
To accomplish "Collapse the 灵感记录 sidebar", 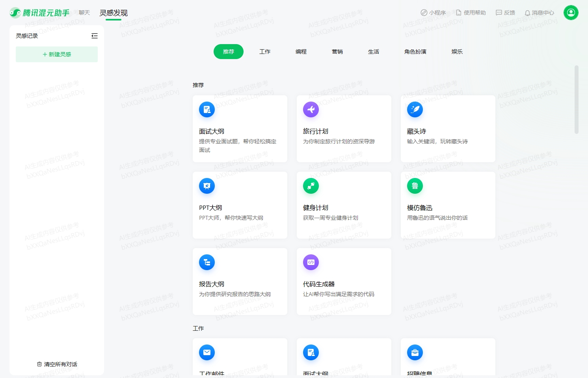I will (x=95, y=35).
